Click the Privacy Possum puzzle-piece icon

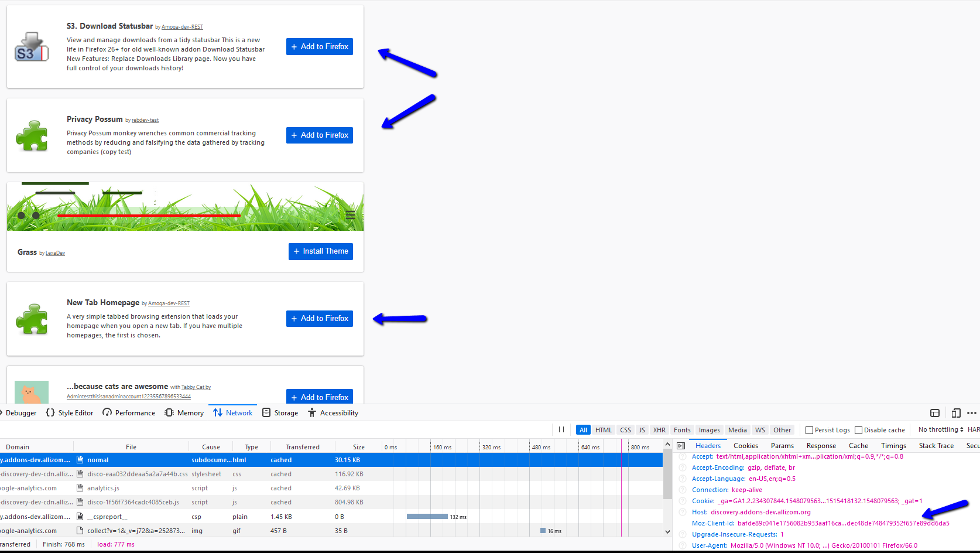click(x=32, y=135)
